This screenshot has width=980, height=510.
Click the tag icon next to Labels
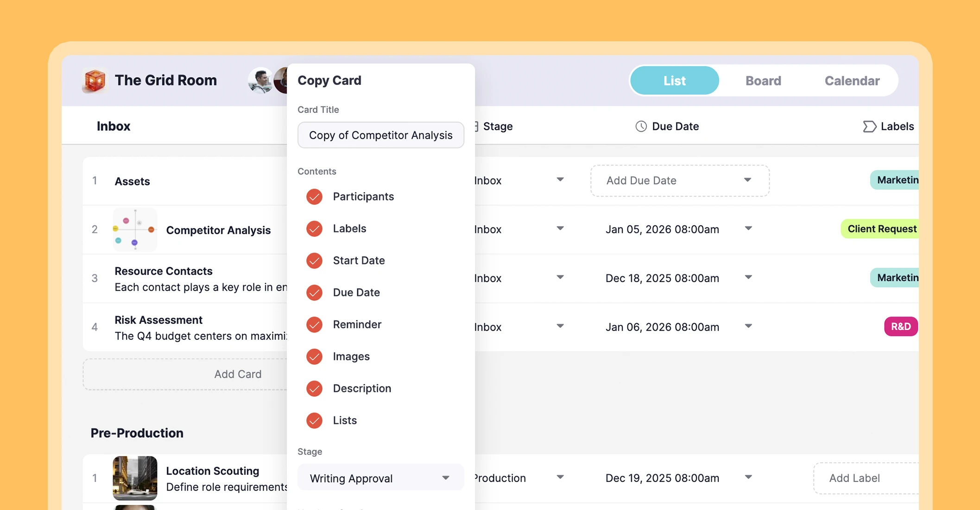point(869,126)
